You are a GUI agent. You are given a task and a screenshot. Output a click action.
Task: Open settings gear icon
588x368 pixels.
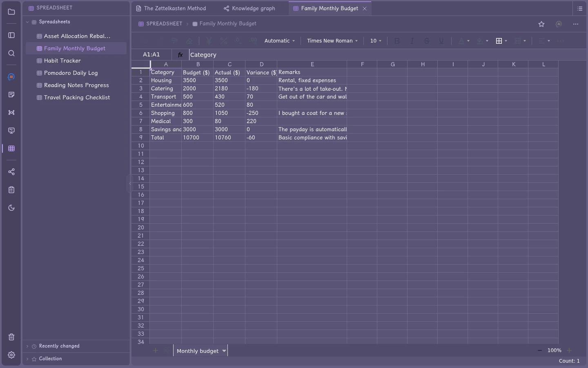click(x=11, y=355)
